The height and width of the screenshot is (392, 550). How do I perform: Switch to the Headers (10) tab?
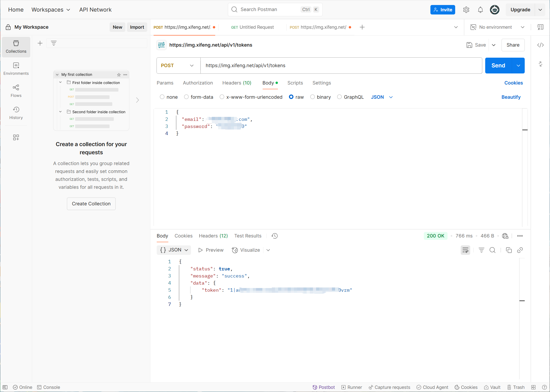point(237,83)
